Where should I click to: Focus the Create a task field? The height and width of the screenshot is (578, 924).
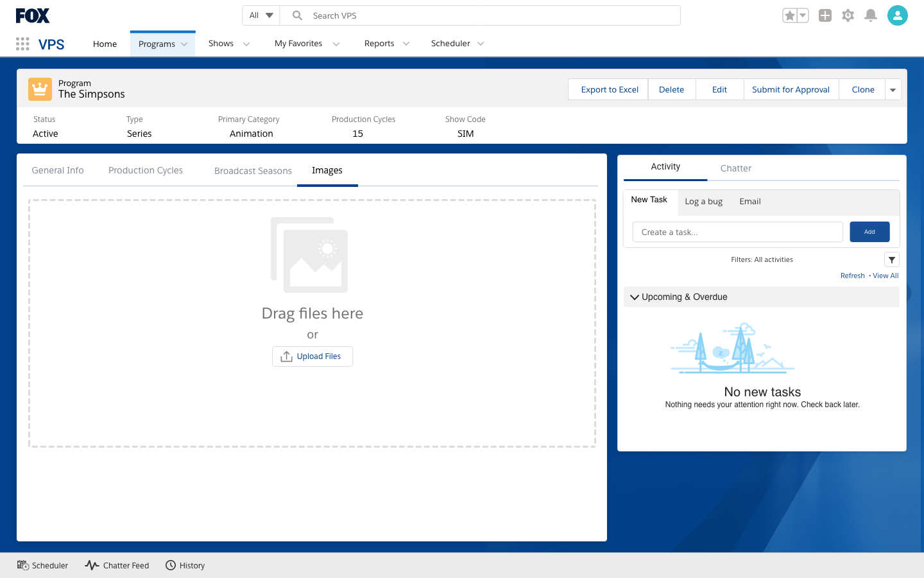pos(738,232)
